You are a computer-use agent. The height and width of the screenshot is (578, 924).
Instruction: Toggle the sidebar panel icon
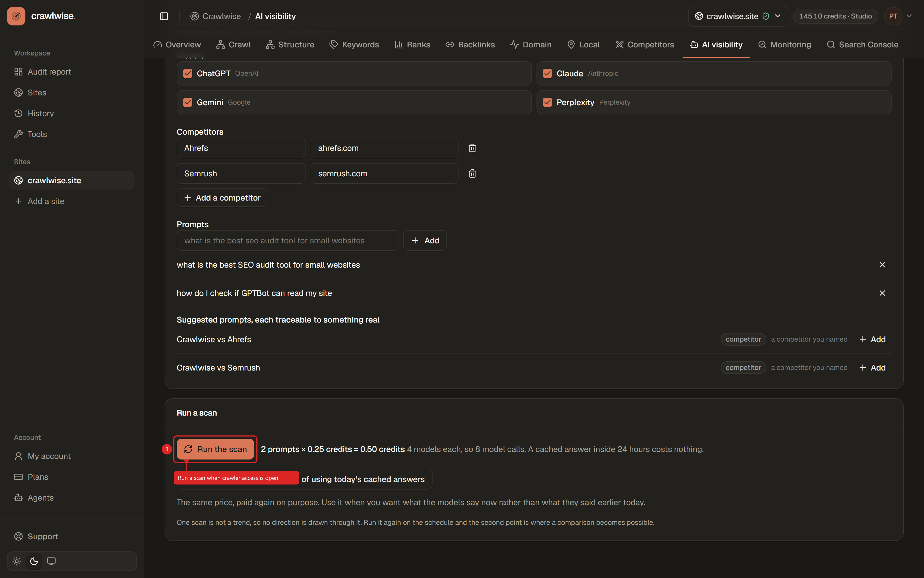tap(164, 16)
